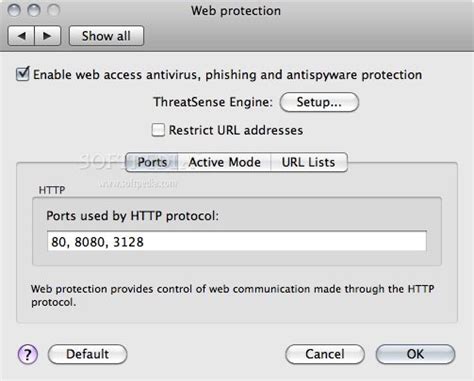The height and width of the screenshot is (381, 474).
Task: Click the Restrict URL addresses label text
Action: pos(236,130)
